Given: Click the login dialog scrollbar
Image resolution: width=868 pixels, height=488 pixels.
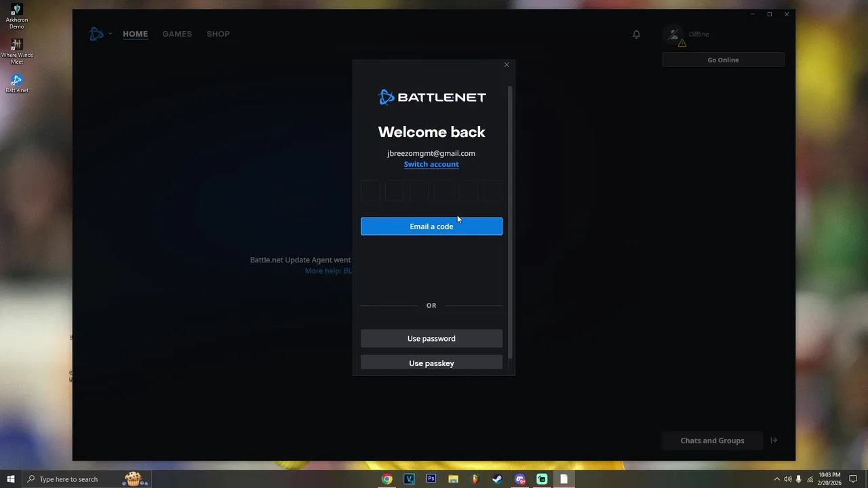Looking at the screenshot, I should pyautogui.click(x=510, y=222).
